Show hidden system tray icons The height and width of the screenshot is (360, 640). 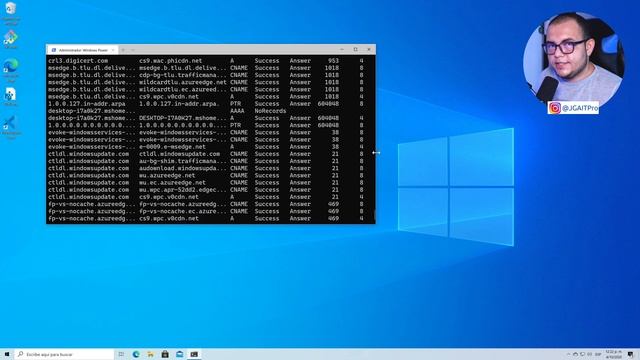[568, 354]
